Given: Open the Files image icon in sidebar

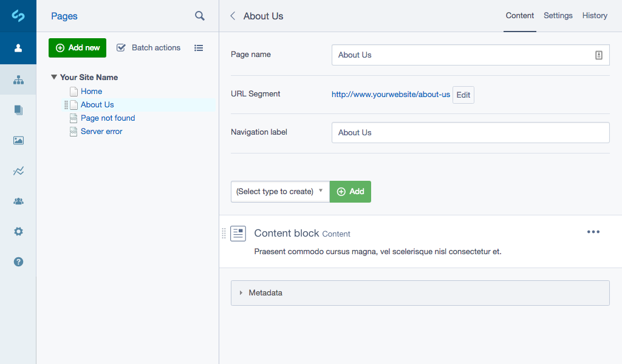Looking at the screenshot, I should (18, 140).
